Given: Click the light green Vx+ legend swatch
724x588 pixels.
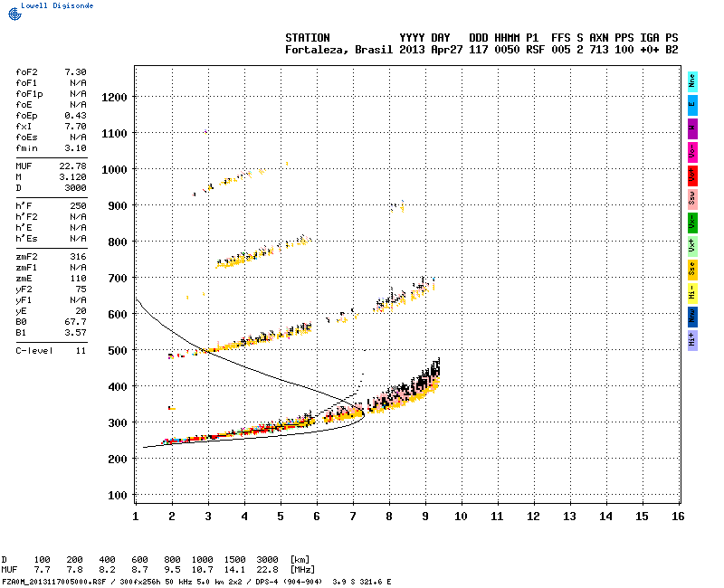Looking at the screenshot, I should coord(692,246).
